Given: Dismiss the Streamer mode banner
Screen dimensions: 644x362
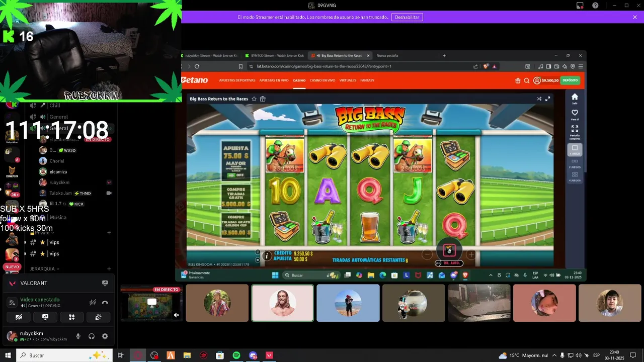Looking at the screenshot, I should (635, 17).
